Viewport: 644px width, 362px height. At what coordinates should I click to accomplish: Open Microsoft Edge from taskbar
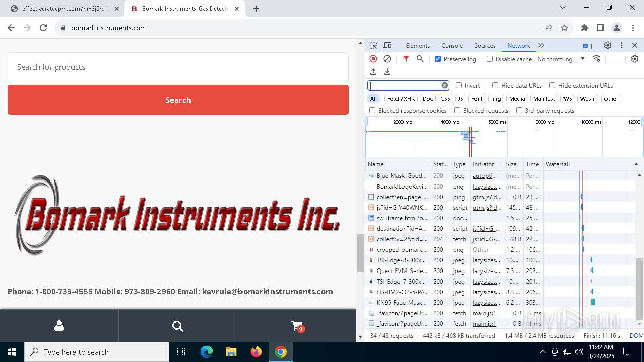tap(207, 352)
